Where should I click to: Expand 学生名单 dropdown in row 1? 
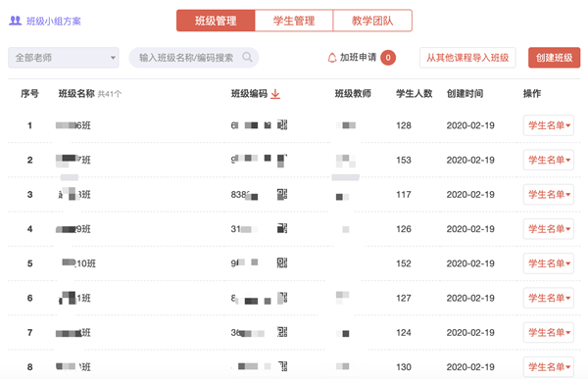(x=548, y=125)
